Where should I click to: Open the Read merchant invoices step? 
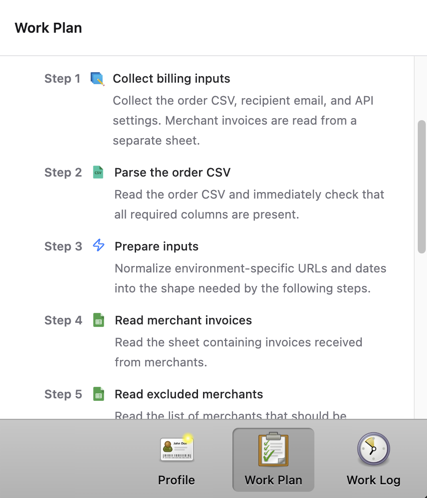[x=183, y=320]
